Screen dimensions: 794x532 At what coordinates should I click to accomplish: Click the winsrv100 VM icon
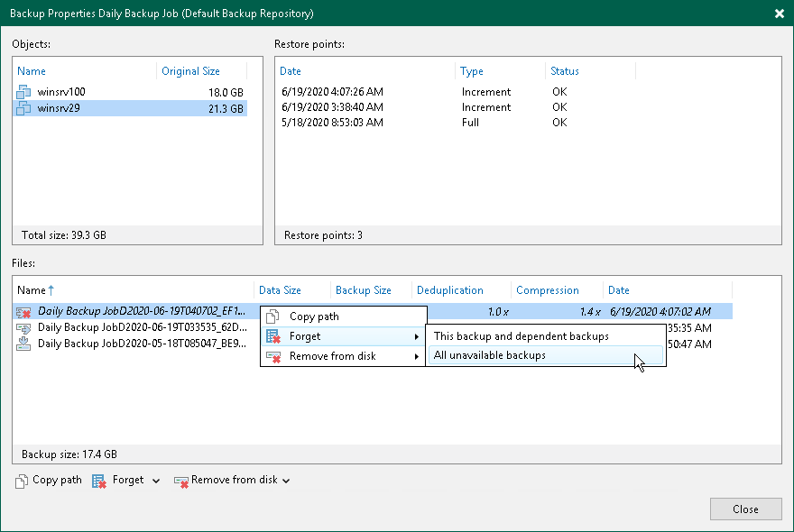tap(24, 92)
